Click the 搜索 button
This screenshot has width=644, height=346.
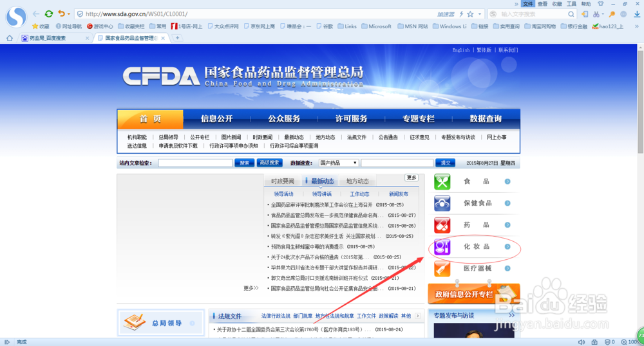244,163
